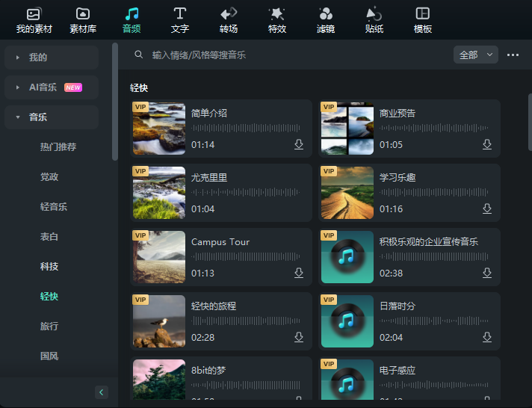The width and height of the screenshot is (532, 408).
Task: Click the 电子感应 track title
Action: (398, 370)
